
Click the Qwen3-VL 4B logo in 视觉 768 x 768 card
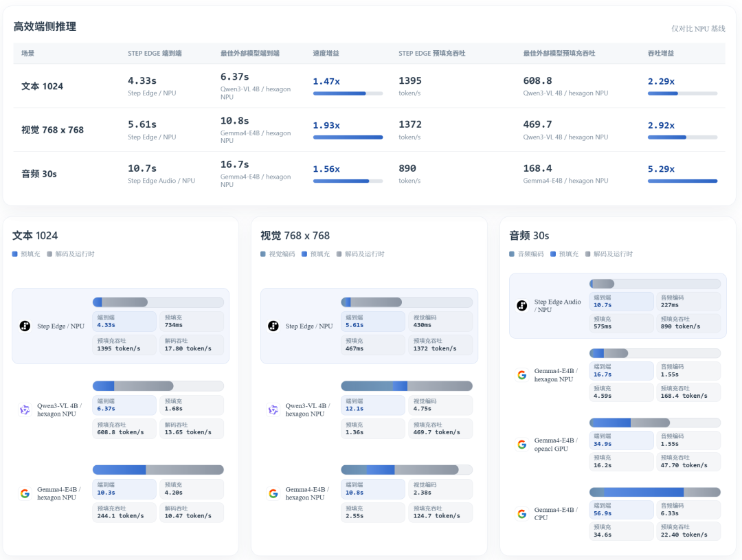coord(273,410)
